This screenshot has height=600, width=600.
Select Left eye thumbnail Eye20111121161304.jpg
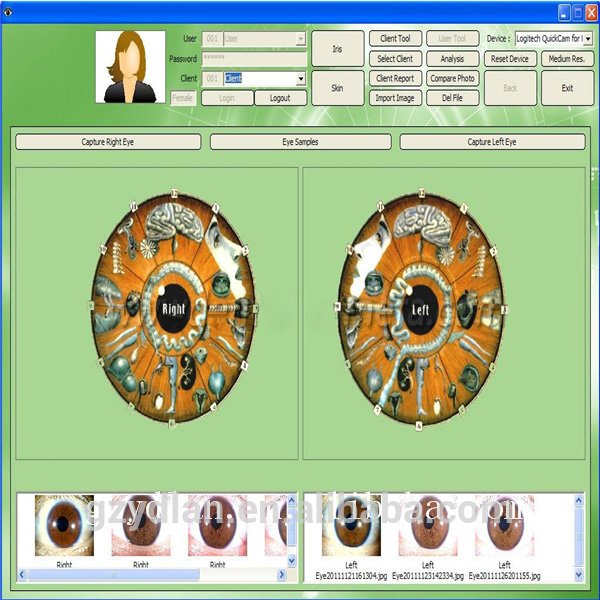coord(351,525)
